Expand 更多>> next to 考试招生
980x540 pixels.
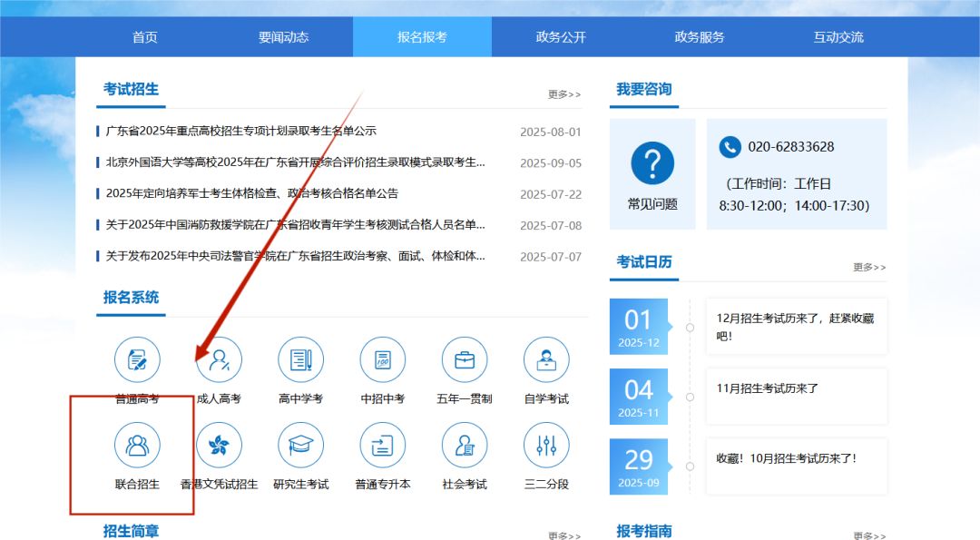[563, 94]
